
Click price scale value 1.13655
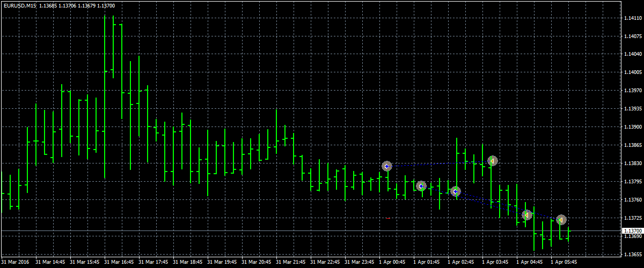633,255
